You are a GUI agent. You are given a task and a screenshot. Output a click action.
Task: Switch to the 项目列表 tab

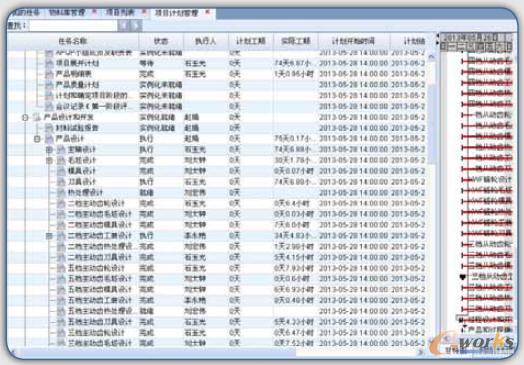120,13
